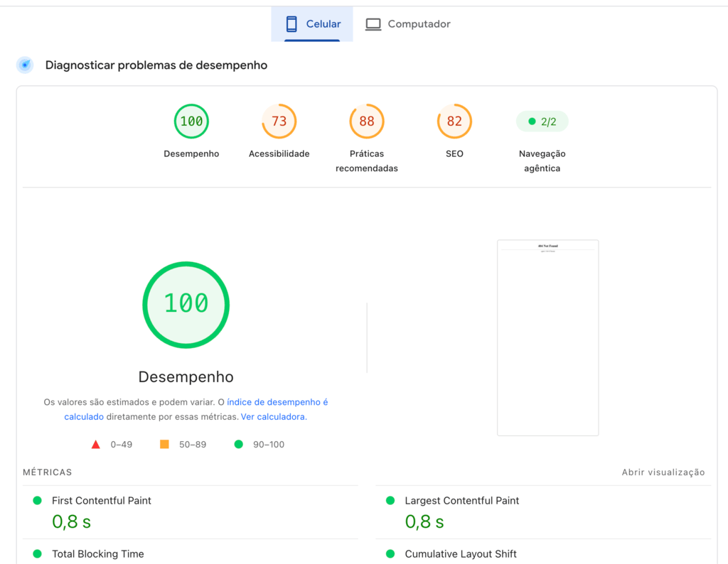Click the green circle 90–100 legend icon
This screenshot has width=728, height=564.
click(x=239, y=445)
